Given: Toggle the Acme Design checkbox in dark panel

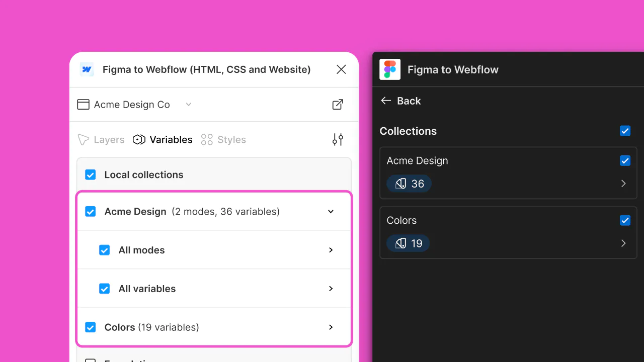Looking at the screenshot, I should (x=625, y=161).
